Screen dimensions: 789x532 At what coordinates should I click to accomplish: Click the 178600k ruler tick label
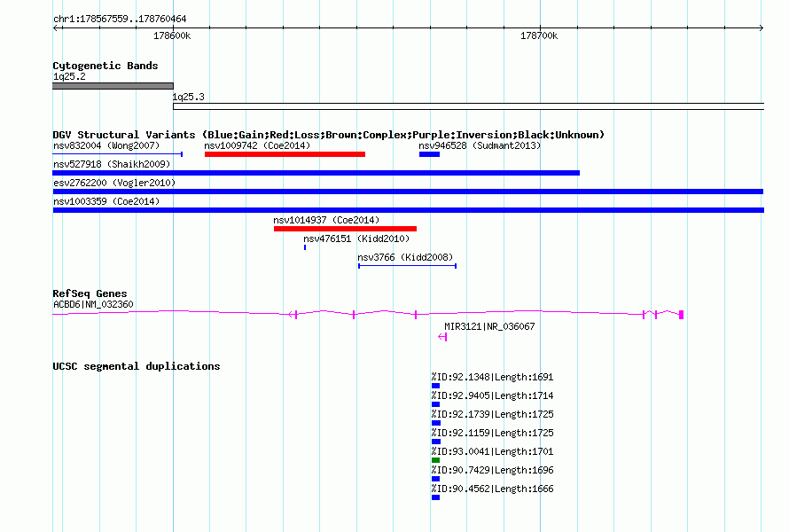[x=172, y=35]
